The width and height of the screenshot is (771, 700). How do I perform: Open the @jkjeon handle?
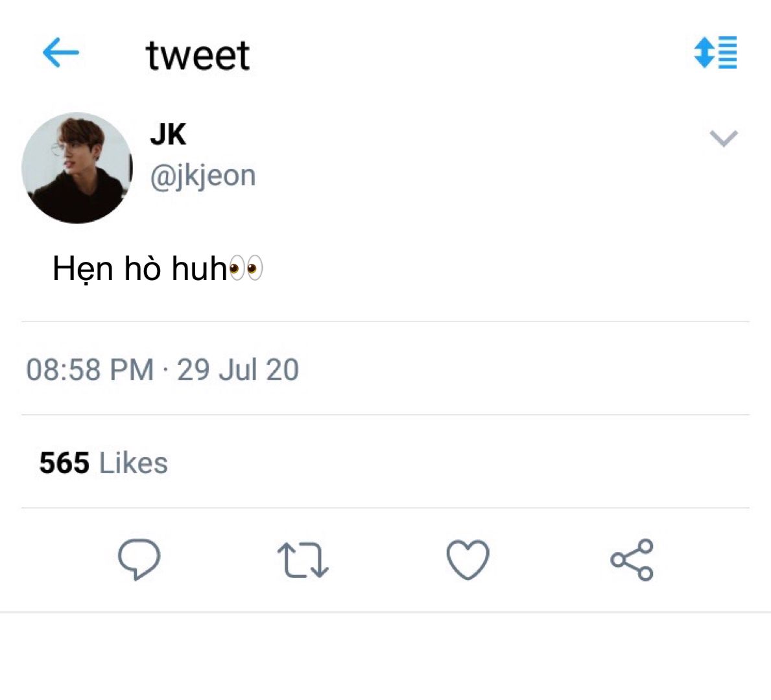click(x=203, y=176)
